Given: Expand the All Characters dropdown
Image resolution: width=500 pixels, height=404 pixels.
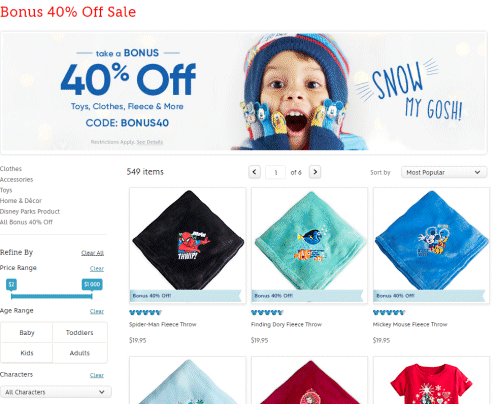Looking at the screenshot, I should [56, 392].
